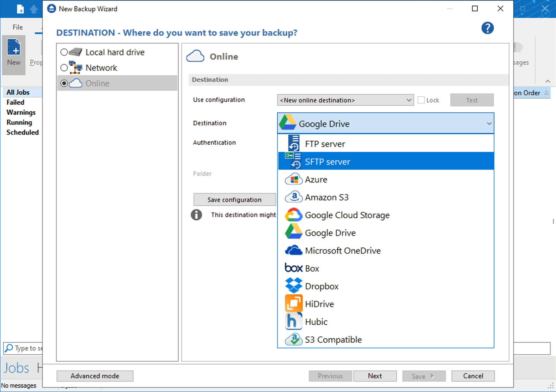556x392 pixels.
Task: Select Online radio button
Action: pyautogui.click(x=64, y=83)
